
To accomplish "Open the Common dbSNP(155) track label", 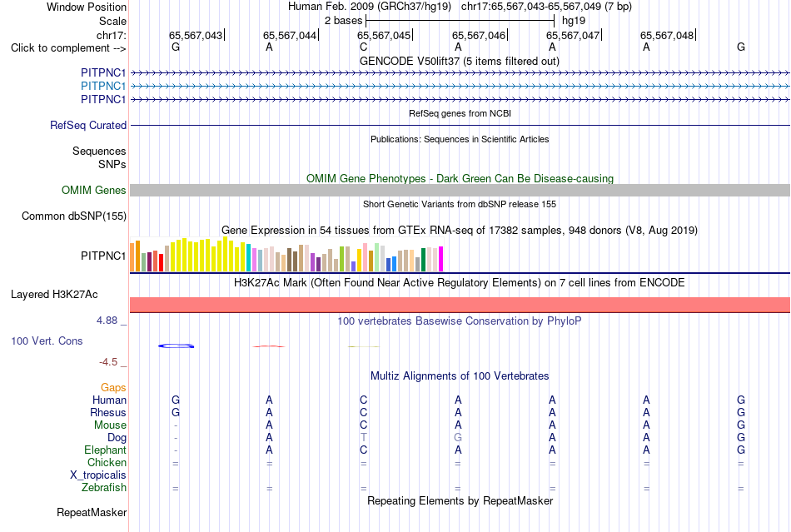I will [x=73, y=216].
